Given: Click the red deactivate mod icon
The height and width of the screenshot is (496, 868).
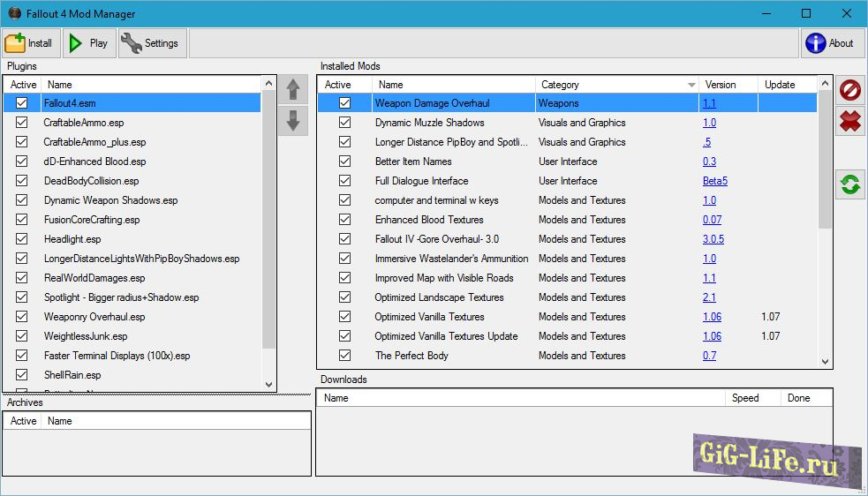Looking at the screenshot, I should (x=849, y=90).
